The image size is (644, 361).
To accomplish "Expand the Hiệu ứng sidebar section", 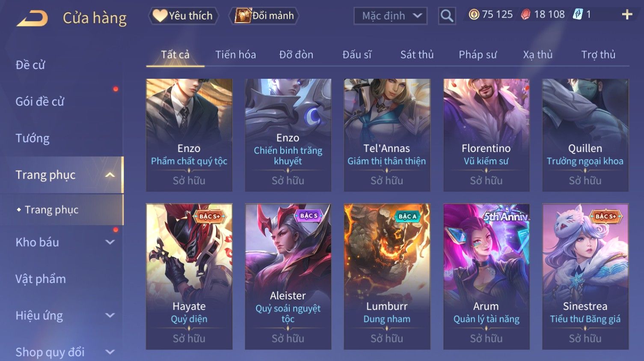I will pyautogui.click(x=110, y=316).
